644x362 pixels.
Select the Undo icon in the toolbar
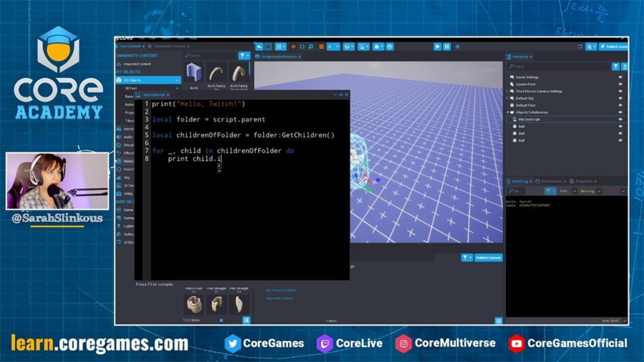(x=259, y=46)
